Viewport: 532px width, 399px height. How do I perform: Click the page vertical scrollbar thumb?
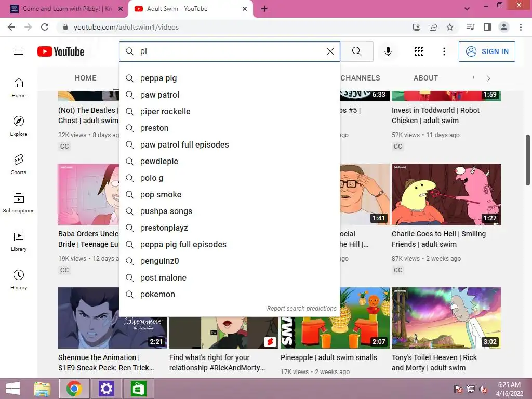pos(528,160)
